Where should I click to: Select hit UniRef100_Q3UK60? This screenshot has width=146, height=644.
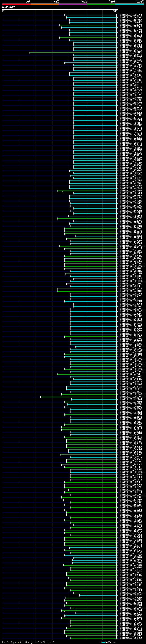click(x=131, y=377)
